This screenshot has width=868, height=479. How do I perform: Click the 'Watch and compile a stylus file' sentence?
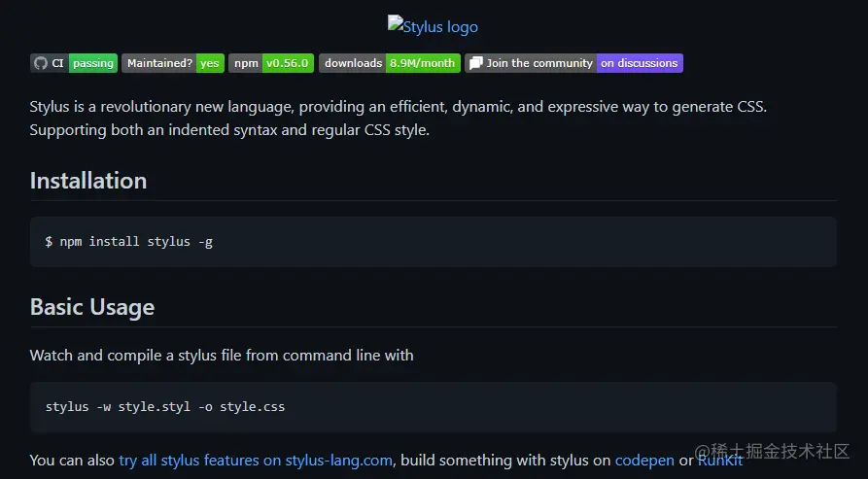coord(222,355)
